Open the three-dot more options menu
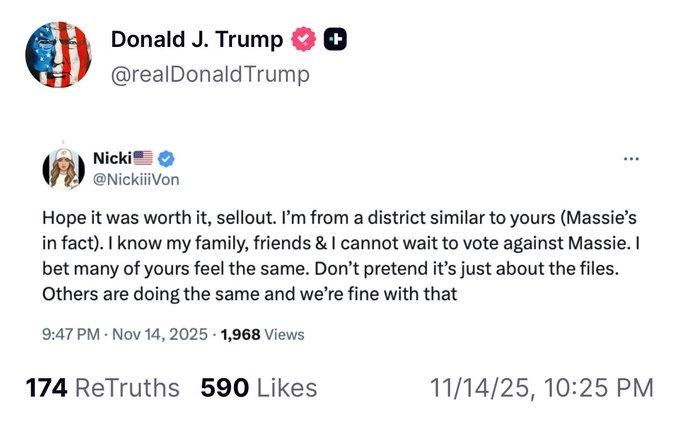Image resolution: width=680 pixels, height=423 pixels. [630, 159]
